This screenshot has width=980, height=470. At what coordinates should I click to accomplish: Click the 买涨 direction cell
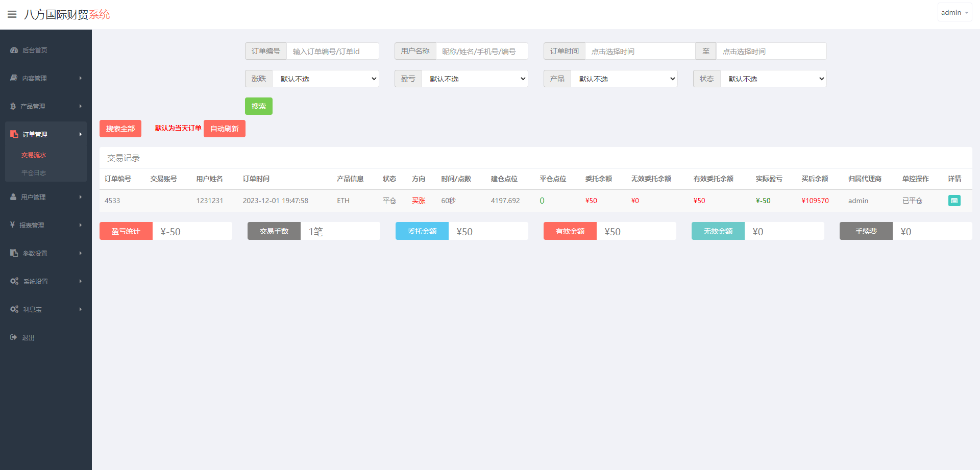tap(419, 201)
